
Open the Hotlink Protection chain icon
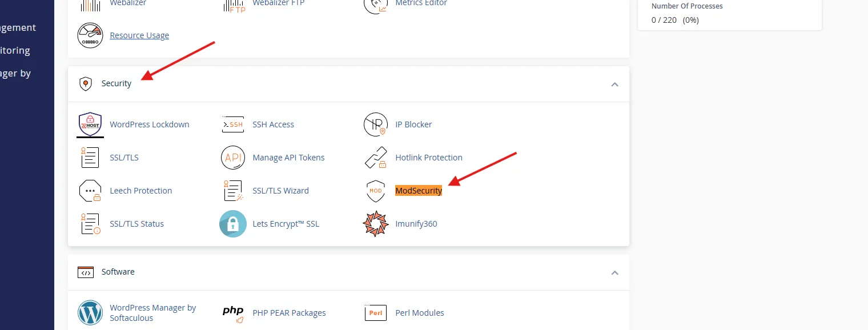click(x=376, y=158)
